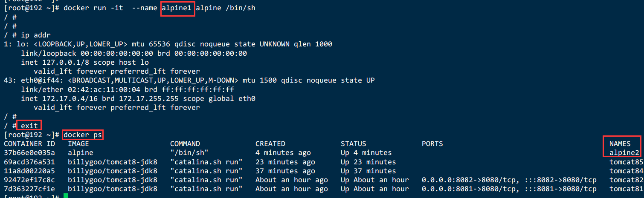This screenshot has width=644, height=198.
Task: Click container ID 11a8d00220a5
Action: pos(29,171)
